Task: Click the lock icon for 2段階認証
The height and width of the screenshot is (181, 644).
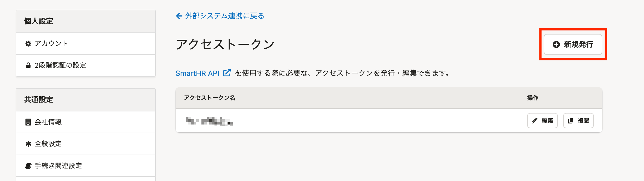Action: tap(28, 65)
